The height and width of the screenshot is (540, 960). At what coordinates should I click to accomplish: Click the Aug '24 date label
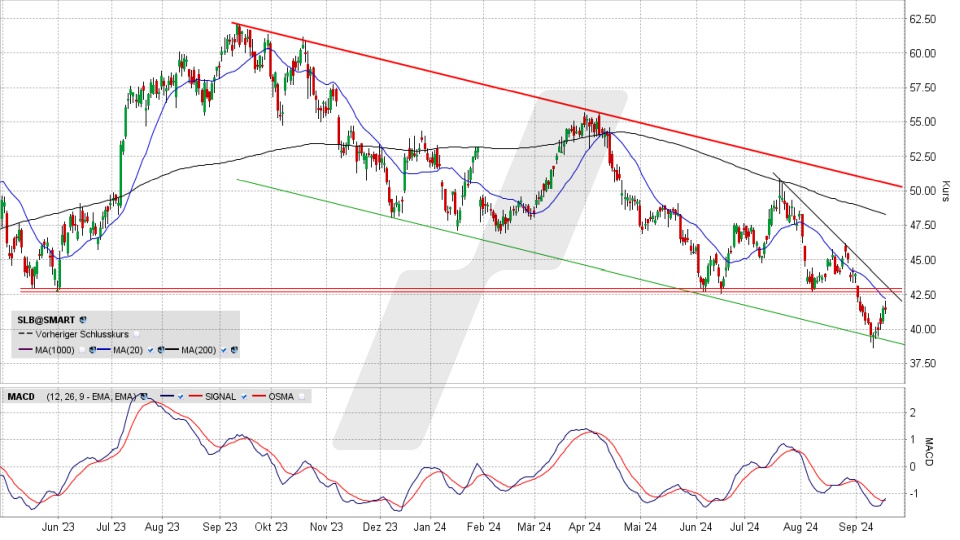coord(801,527)
